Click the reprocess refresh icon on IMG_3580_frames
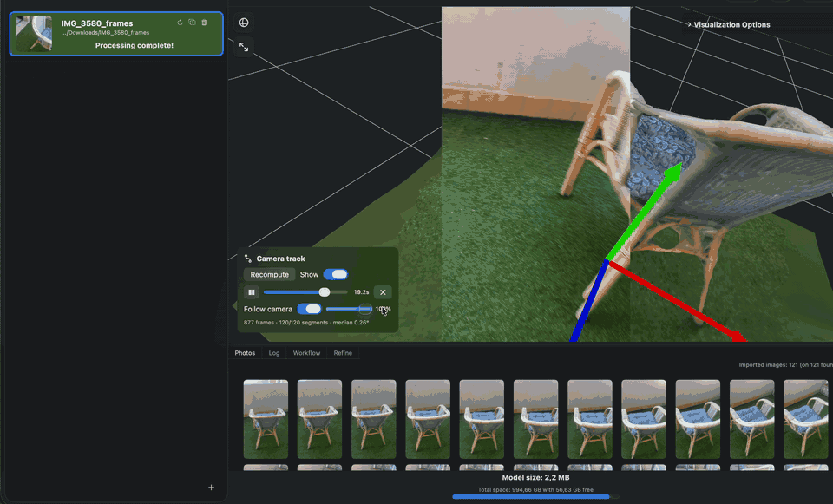This screenshot has width=833, height=504. pos(180,23)
